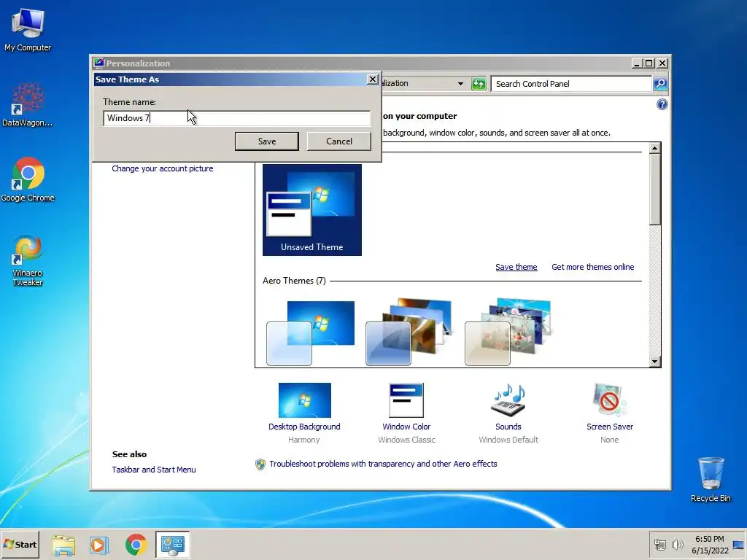The width and height of the screenshot is (747, 560).
Task: Click theme list scroll up arrow
Action: coord(654,148)
